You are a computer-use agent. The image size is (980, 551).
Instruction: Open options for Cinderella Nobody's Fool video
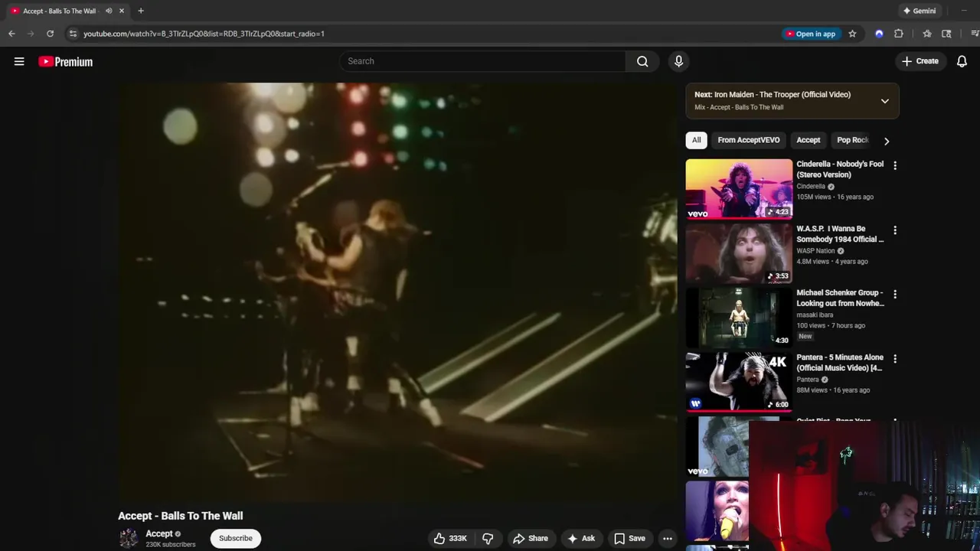894,165
